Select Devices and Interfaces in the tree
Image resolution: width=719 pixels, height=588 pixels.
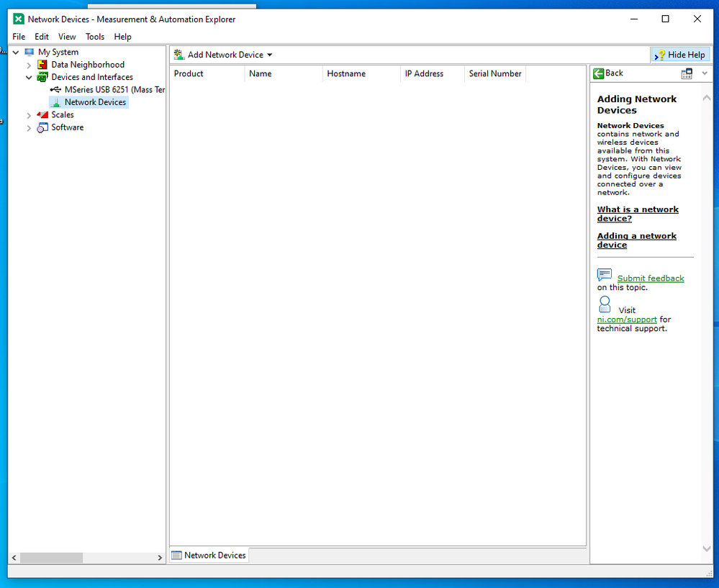pyautogui.click(x=92, y=77)
